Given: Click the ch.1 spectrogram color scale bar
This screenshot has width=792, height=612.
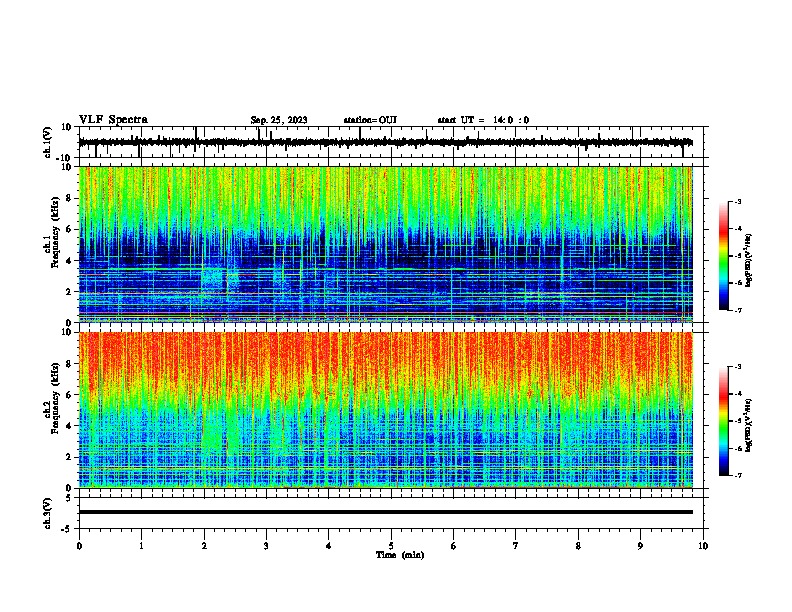Looking at the screenshot, I should click(x=723, y=256).
